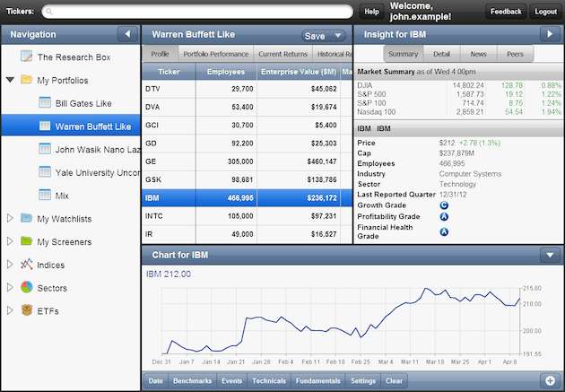Image resolution: width=565 pixels, height=392 pixels.
Task: Click the Profitability Grade A badge
Action: point(444,216)
